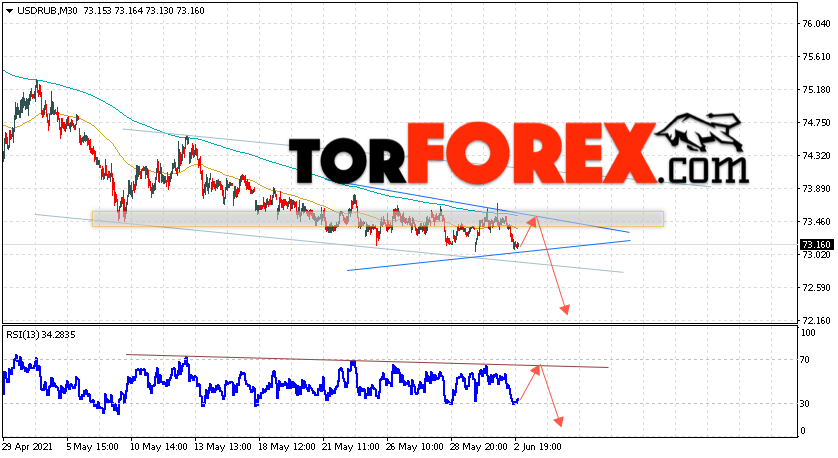
Task: Select the 13 May 13:00 time label
Action: click(x=223, y=446)
